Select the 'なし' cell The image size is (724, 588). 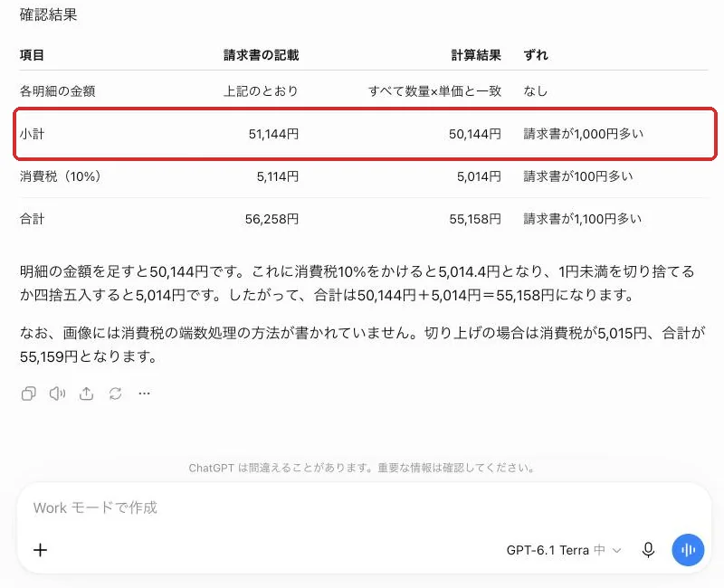[535, 91]
